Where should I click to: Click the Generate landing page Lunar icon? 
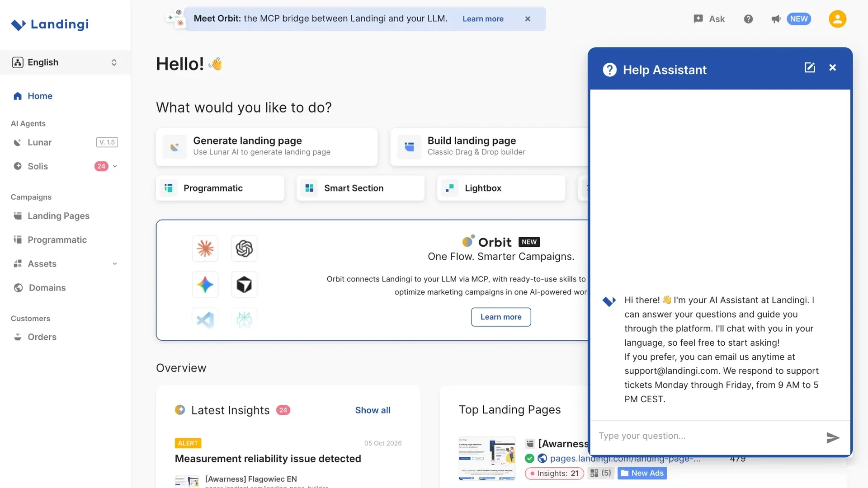pos(175,147)
